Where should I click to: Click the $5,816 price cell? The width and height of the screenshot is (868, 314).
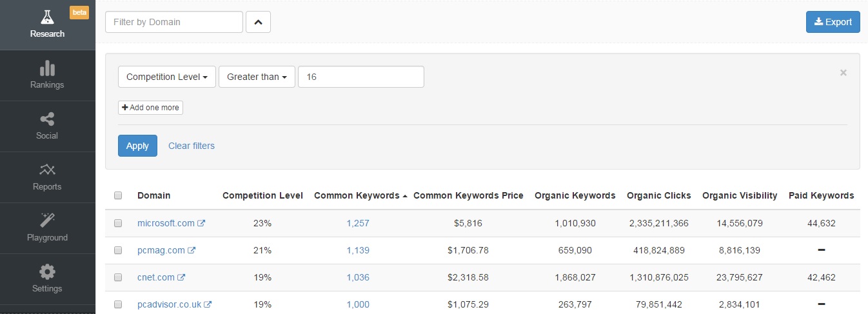pos(468,223)
